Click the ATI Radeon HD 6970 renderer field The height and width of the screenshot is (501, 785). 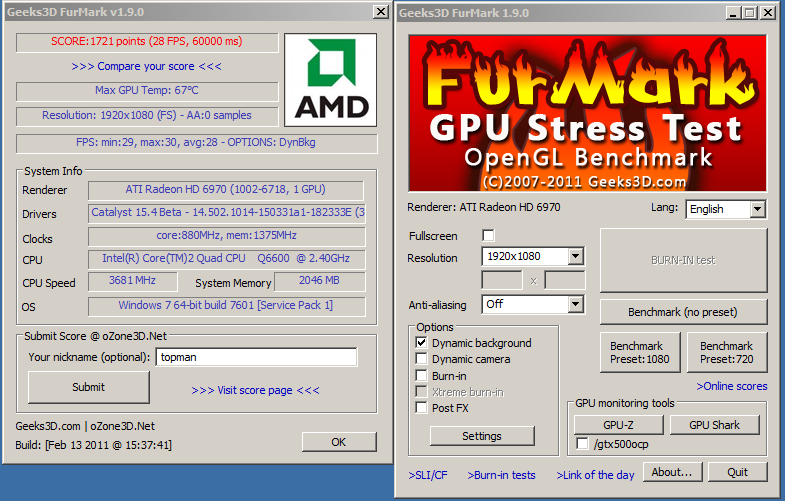pos(225,190)
